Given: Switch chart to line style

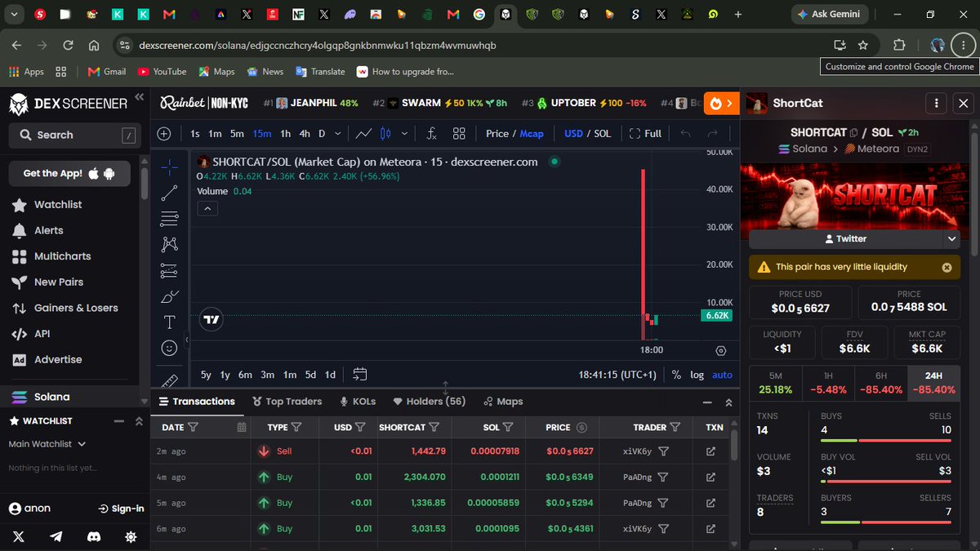Looking at the screenshot, I should click(364, 133).
